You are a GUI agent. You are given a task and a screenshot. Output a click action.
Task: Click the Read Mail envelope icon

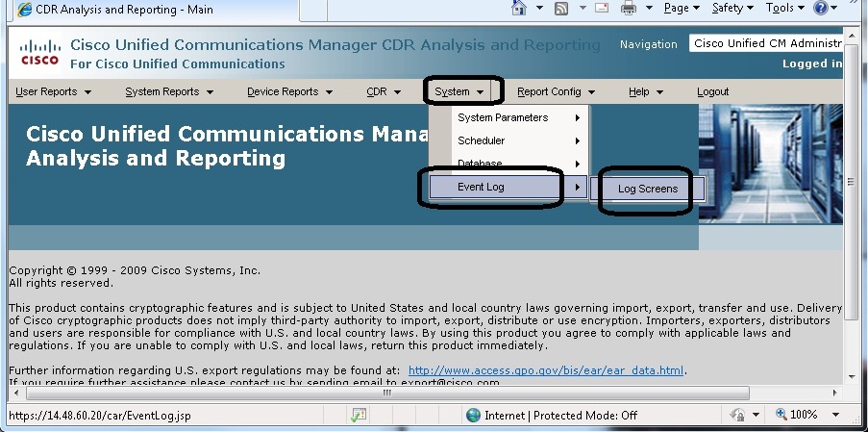[x=601, y=8]
